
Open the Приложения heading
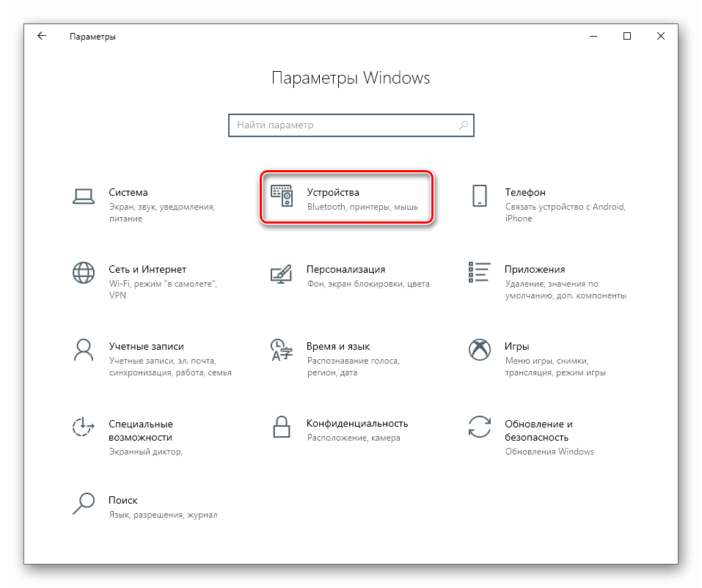(x=535, y=269)
